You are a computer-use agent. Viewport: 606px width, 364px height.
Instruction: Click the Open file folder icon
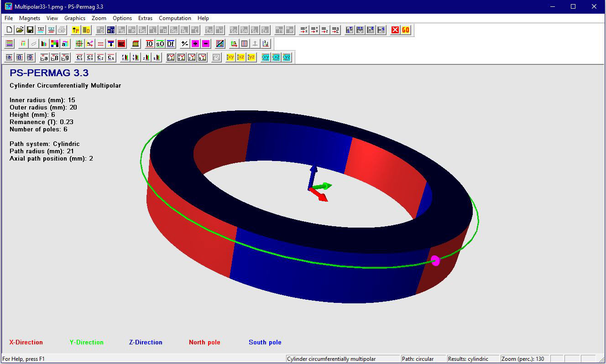[20, 30]
